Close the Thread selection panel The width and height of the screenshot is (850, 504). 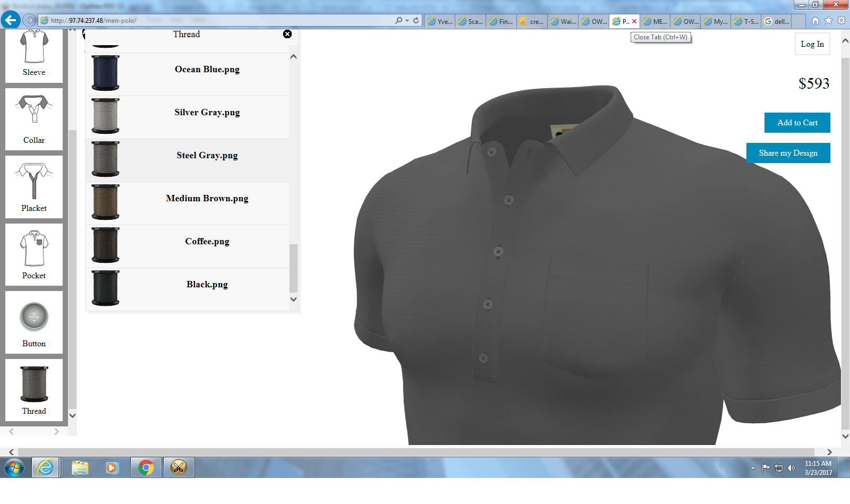[287, 34]
